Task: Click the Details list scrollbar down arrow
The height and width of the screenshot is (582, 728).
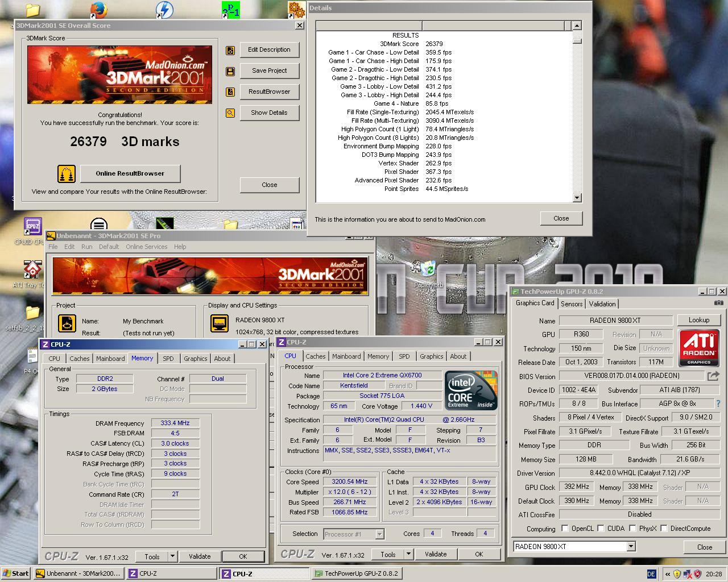Action: [x=577, y=198]
